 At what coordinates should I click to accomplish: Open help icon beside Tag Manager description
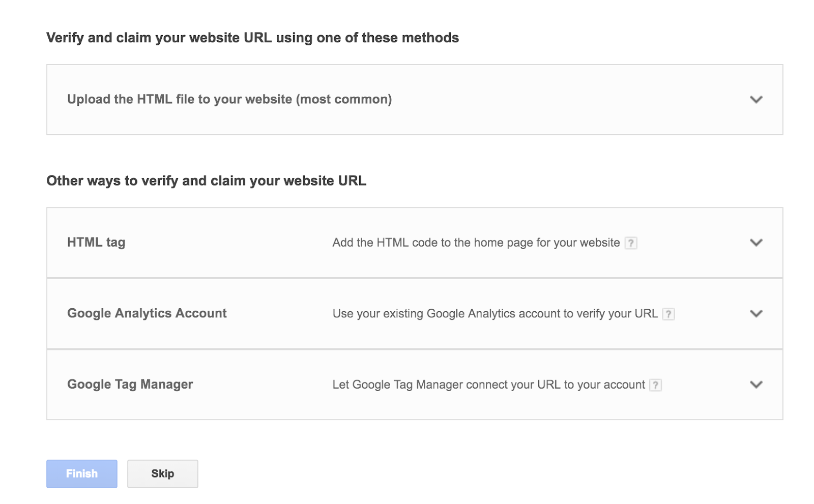point(656,385)
